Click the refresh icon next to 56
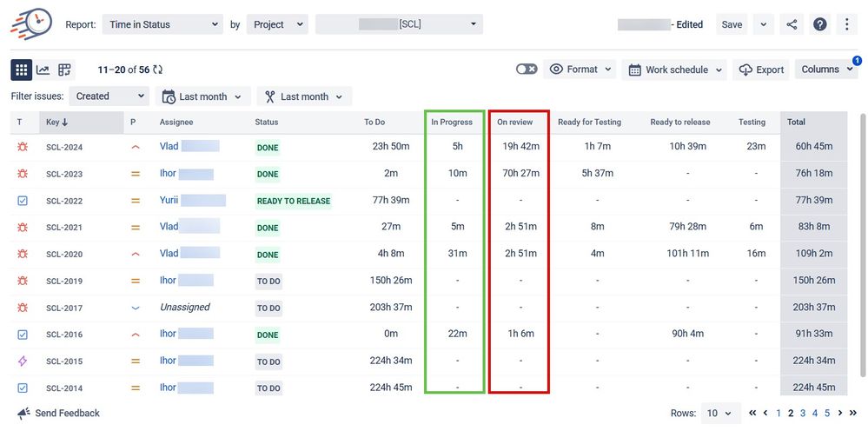The image size is (868, 431). (158, 70)
